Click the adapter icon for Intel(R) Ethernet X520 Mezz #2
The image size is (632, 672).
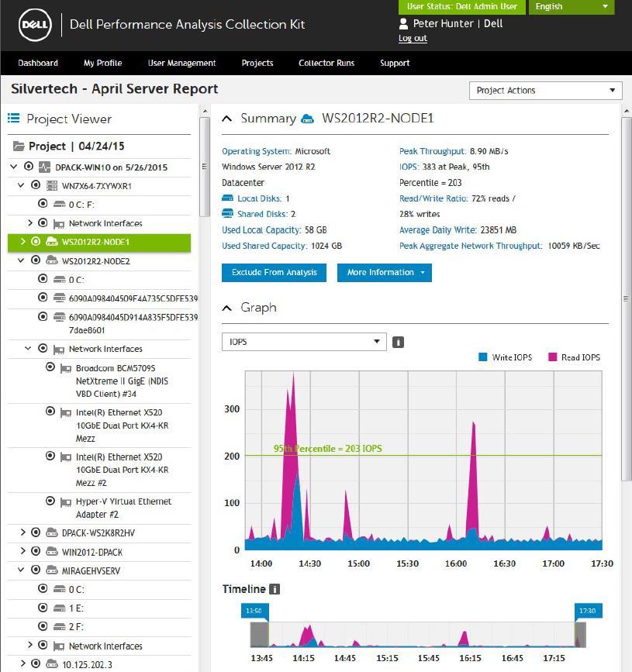66,457
